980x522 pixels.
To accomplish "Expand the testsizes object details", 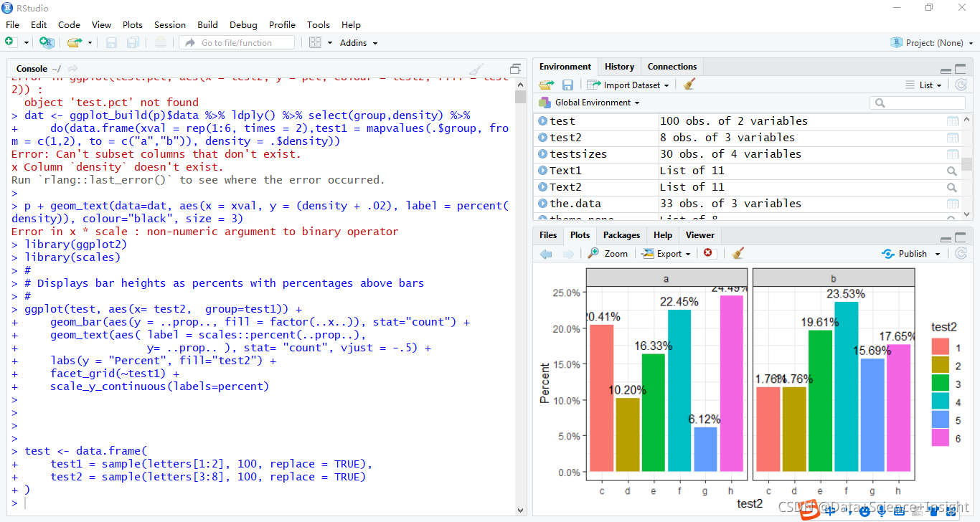I will (543, 154).
